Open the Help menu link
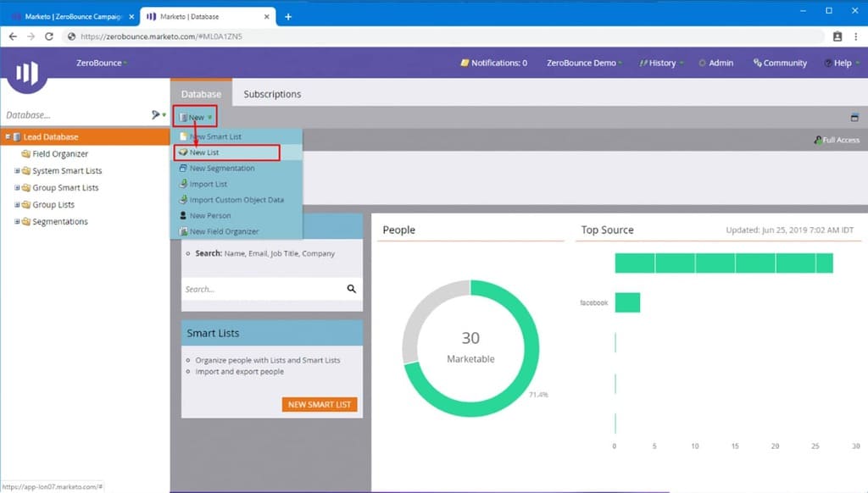 click(x=842, y=63)
